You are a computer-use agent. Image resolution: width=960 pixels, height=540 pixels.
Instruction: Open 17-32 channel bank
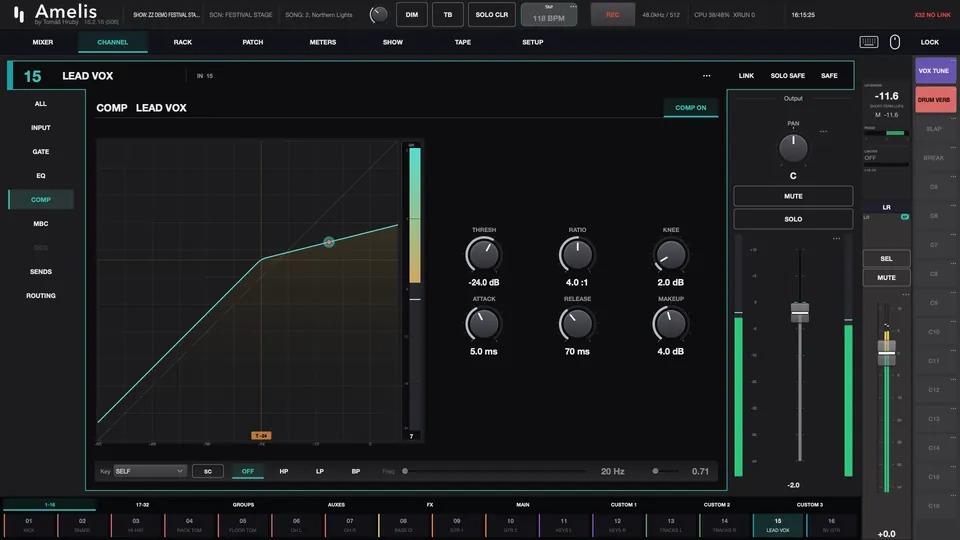[x=142, y=505]
